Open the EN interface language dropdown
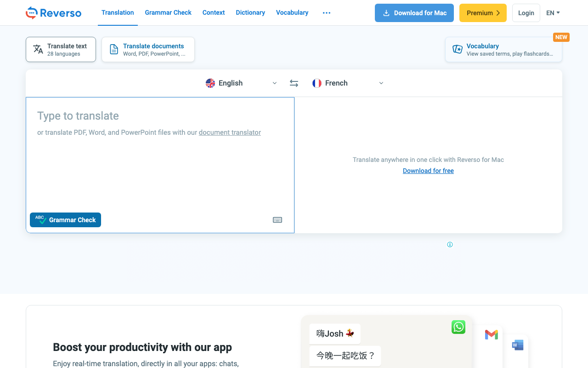 click(x=553, y=13)
